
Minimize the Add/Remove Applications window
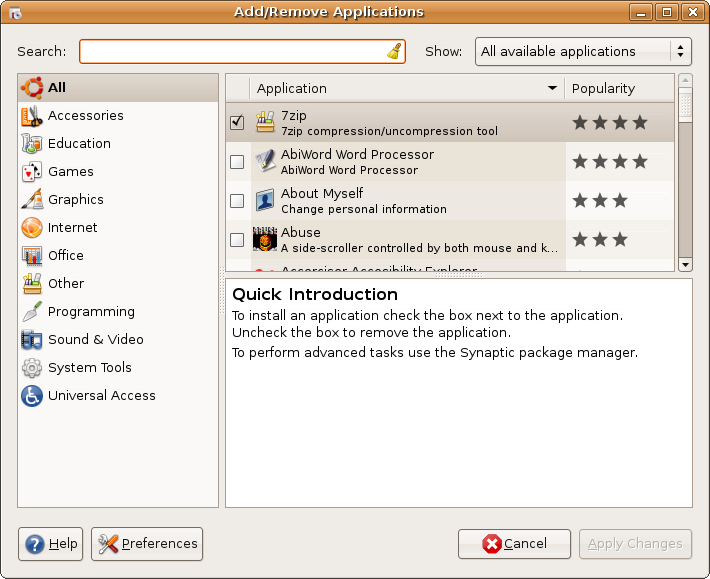point(641,12)
